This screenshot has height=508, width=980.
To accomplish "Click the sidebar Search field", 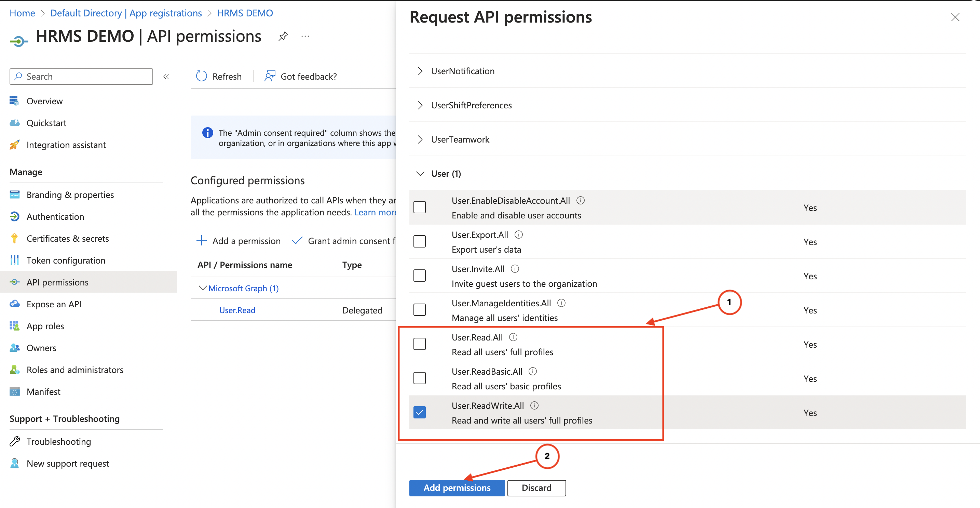I will click(x=81, y=77).
